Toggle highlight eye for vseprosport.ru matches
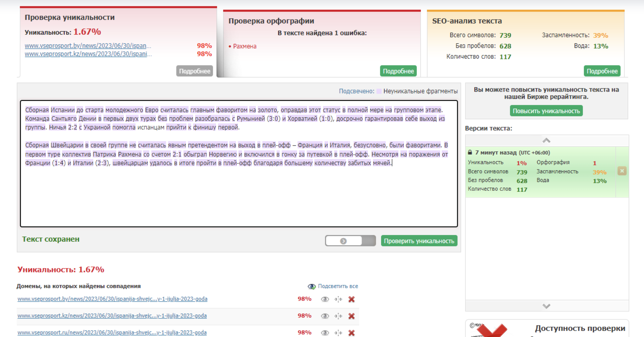The height and width of the screenshot is (337, 644). click(325, 333)
